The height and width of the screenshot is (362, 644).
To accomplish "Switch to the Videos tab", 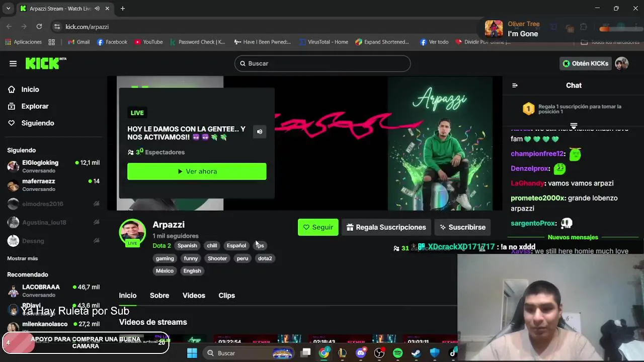I will (194, 296).
